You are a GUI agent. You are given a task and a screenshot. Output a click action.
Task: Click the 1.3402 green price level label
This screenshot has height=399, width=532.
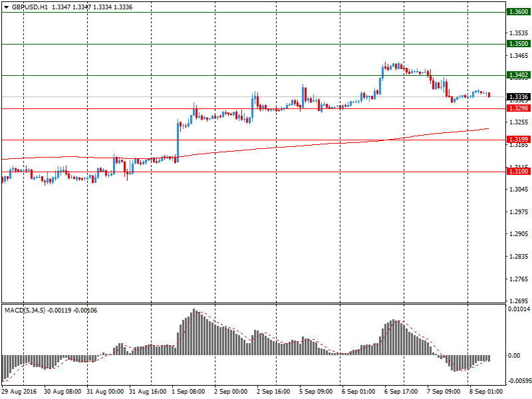[519, 75]
